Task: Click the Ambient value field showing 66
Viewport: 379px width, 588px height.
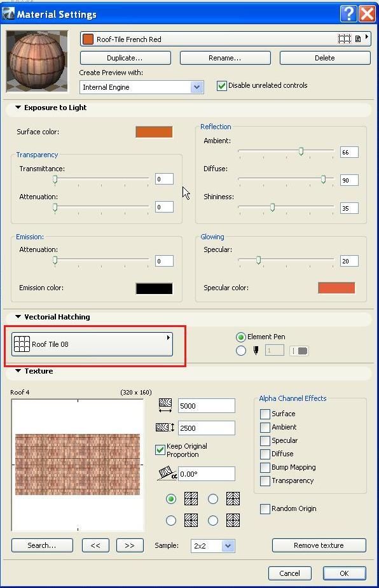Action: tap(349, 152)
